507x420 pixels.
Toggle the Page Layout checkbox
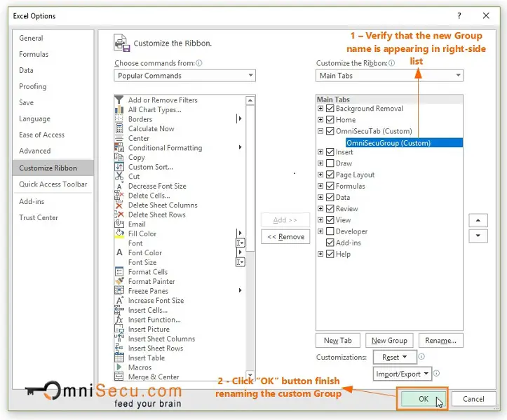click(x=330, y=175)
